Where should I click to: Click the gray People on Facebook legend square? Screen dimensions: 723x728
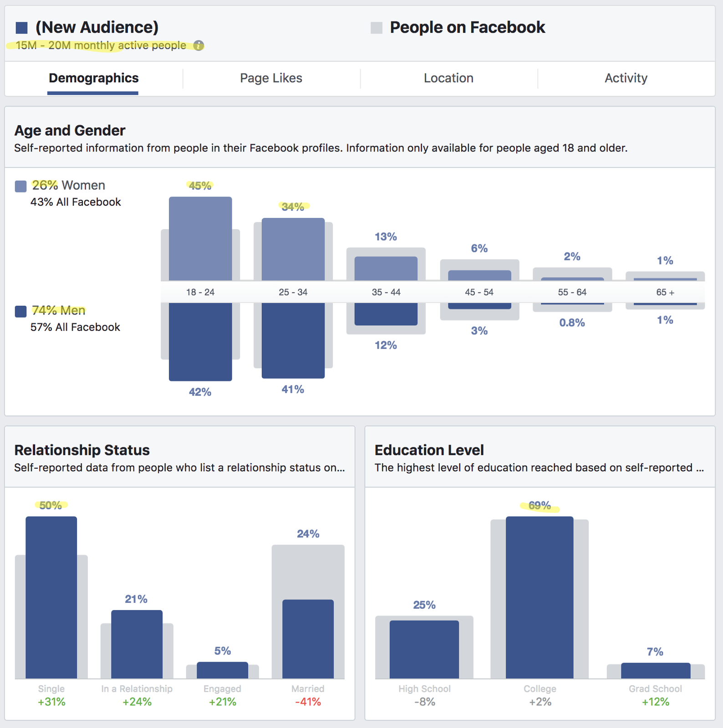(x=377, y=28)
